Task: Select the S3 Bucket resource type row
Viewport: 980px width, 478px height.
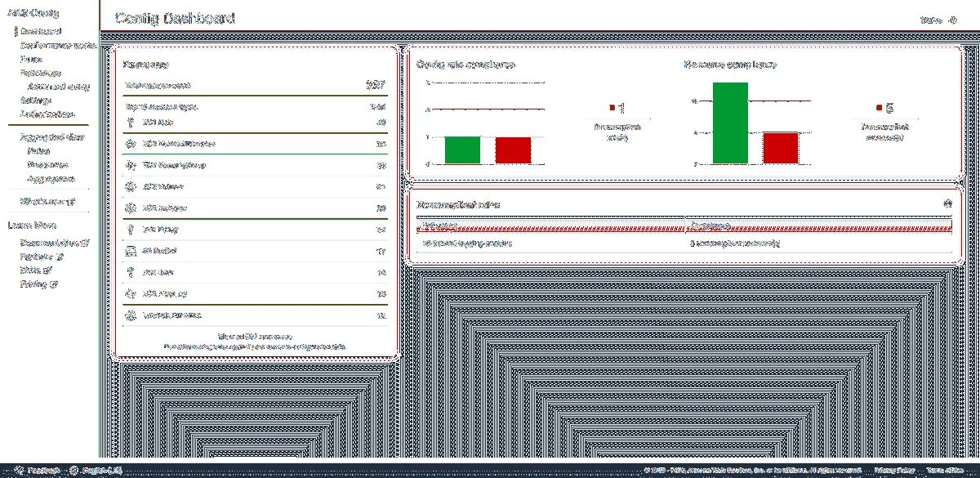Action: click(x=255, y=251)
